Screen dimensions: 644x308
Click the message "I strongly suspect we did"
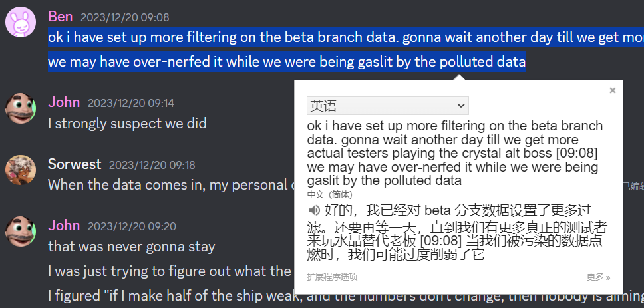[x=127, y=123]
